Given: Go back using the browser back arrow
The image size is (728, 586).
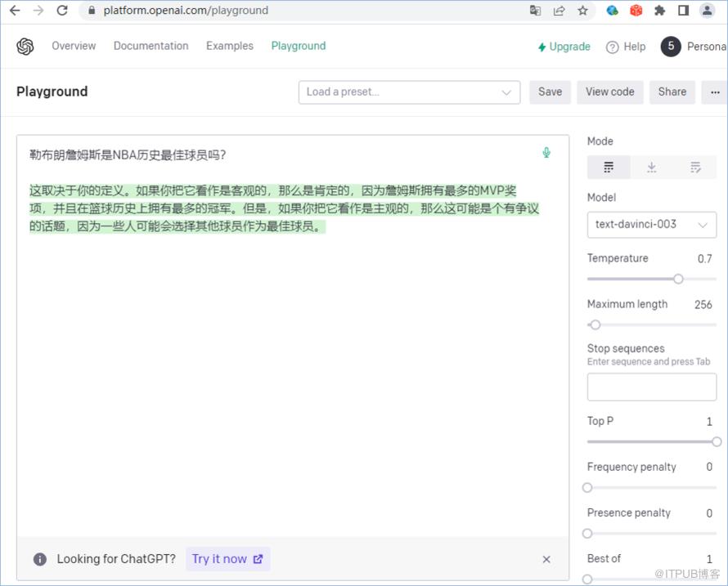Looking at the screenshot, I should (x=15, y=10).
